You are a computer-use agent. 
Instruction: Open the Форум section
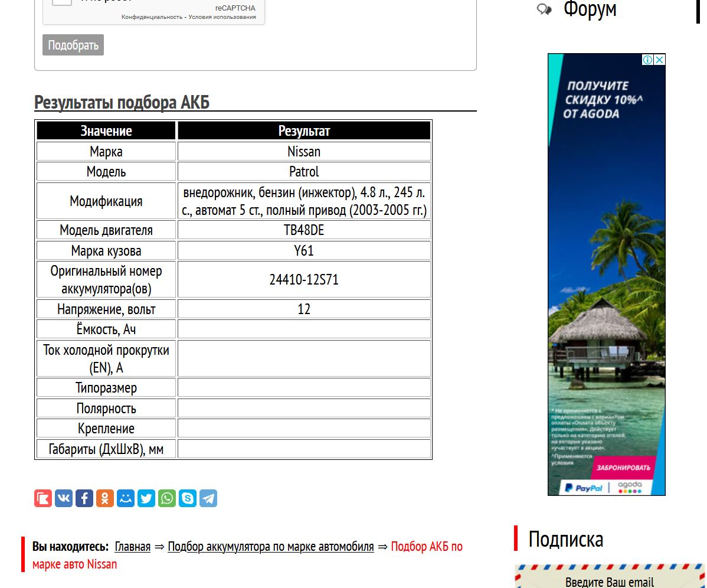tap(590, 9)
